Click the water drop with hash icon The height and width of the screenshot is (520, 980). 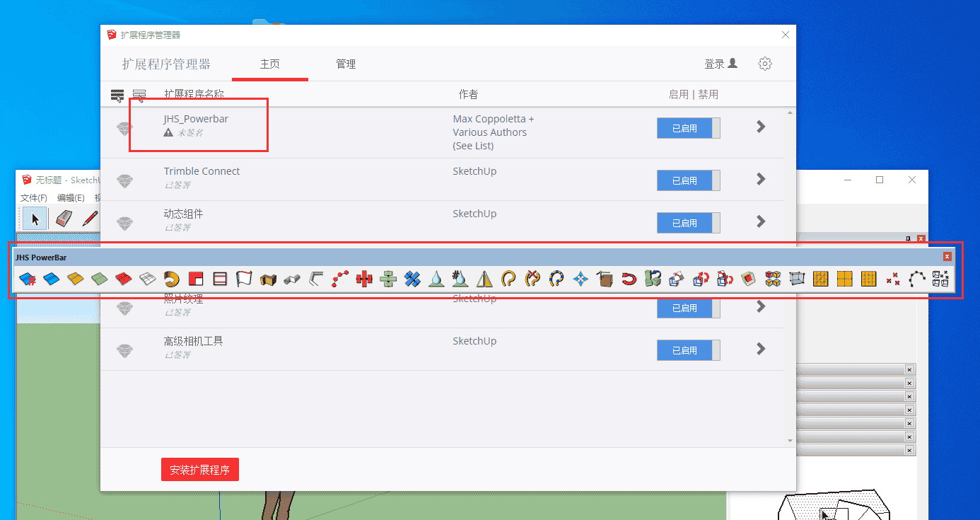(460, 279)
